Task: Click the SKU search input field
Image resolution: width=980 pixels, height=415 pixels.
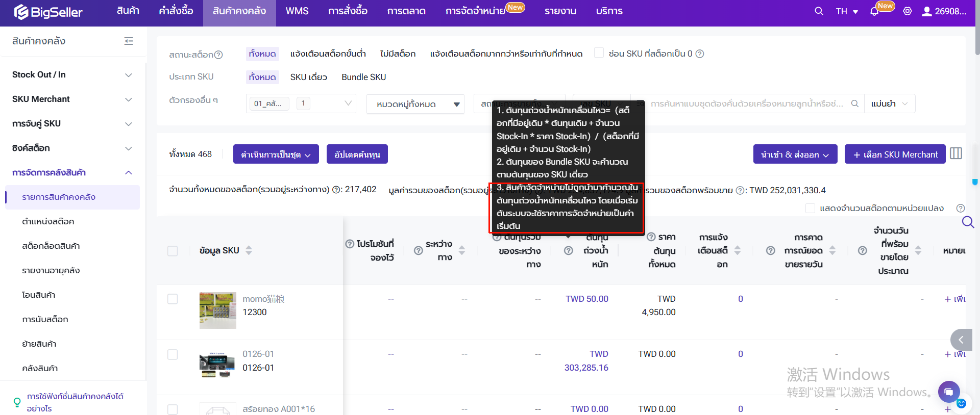Action: (x=747, y=103)
